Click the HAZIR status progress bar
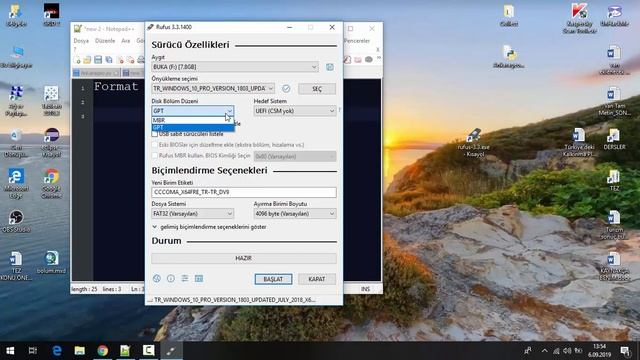Image resolution: width=640 pixels, height=360 pixels. click(244, 258)
